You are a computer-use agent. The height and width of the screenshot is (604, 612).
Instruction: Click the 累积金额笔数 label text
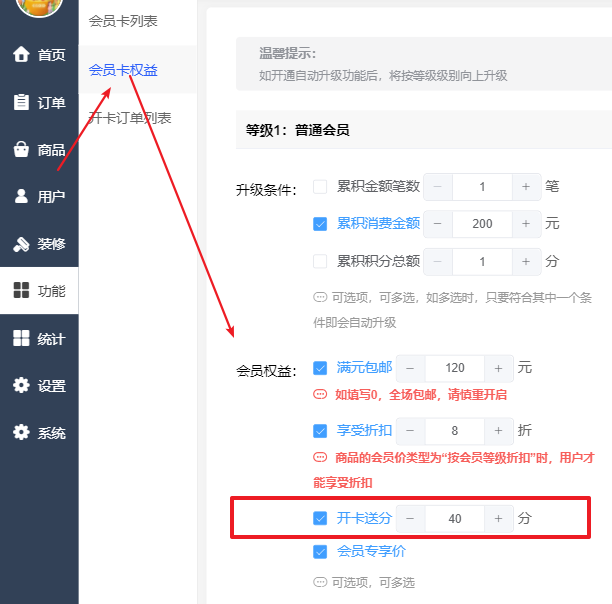click(x=378, y=186)
